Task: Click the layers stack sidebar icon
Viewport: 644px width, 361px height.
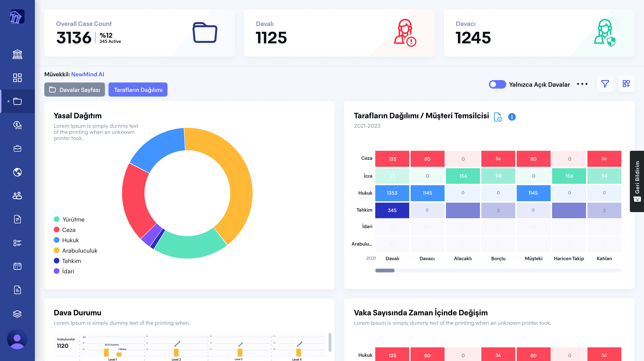Action: 17,314
